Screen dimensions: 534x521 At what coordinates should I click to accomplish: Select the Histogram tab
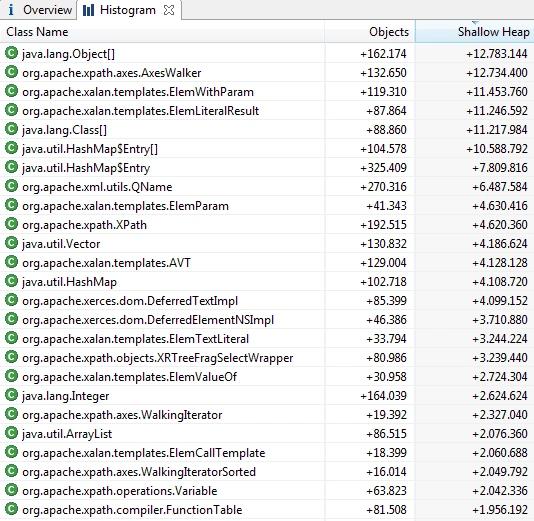tap(128, 10)
